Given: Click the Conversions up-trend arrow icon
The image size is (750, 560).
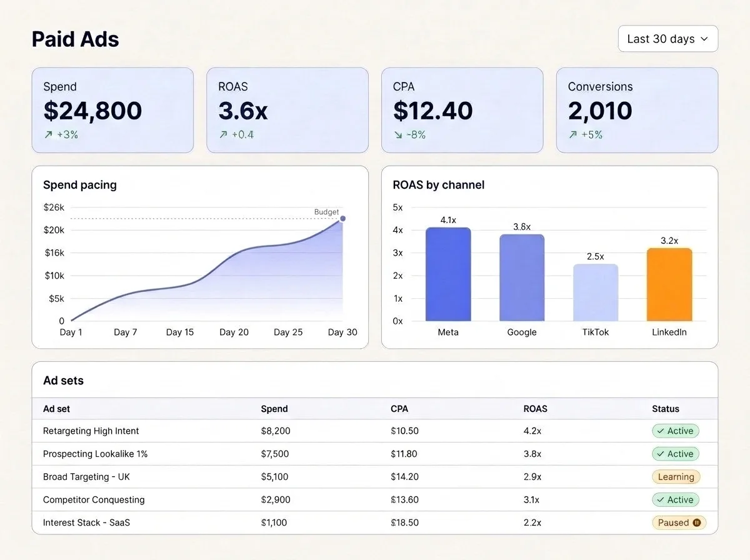Looking at the screenshot, I should [572, 134].
